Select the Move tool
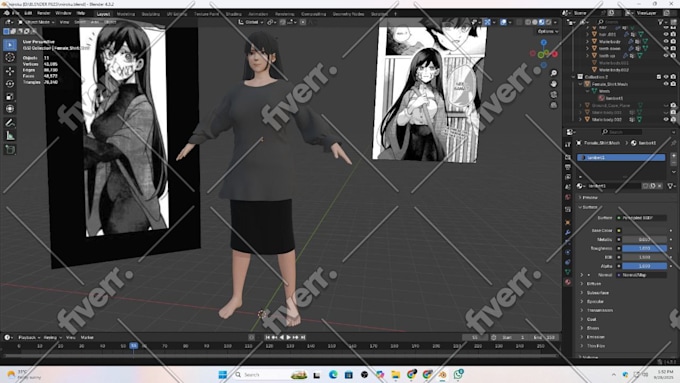Viewport: 680px width, 383px height. pos(10,71)
